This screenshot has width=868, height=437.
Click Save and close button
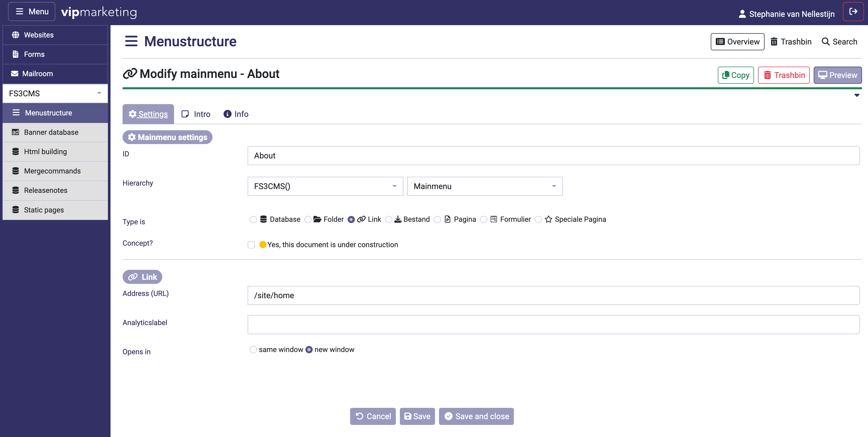(476, 416)
